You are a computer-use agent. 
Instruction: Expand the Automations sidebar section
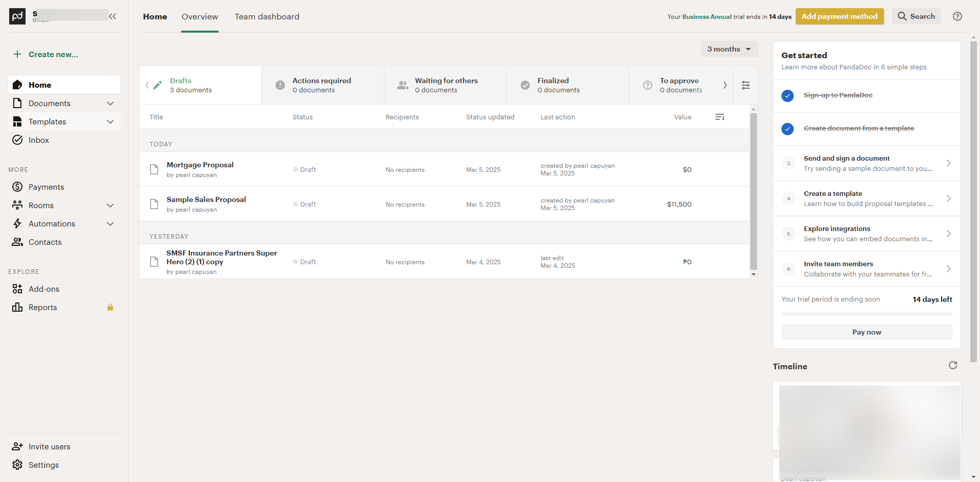coord(110,224)
